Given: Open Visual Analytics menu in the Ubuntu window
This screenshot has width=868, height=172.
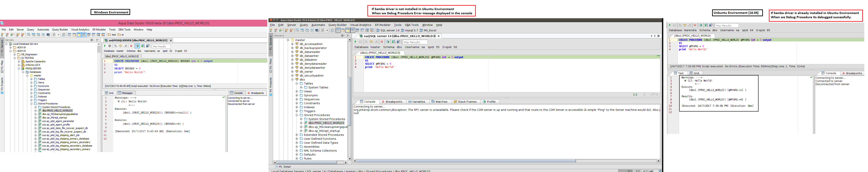Looking at the screenshot, I should 361,25.
